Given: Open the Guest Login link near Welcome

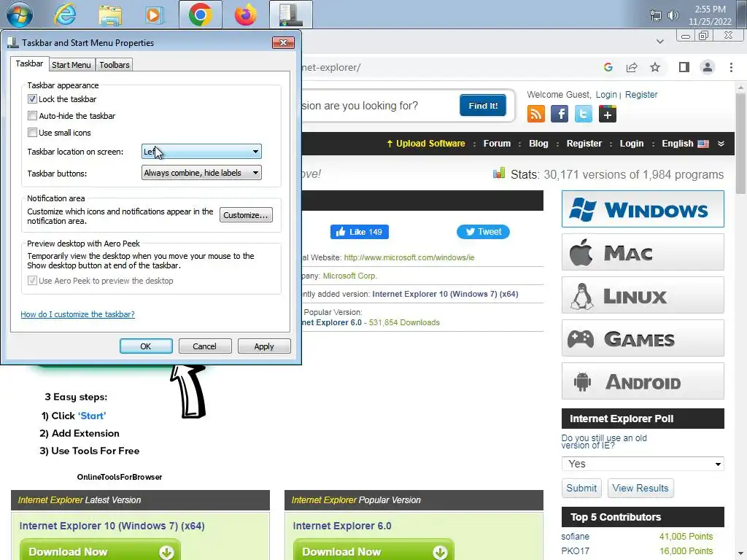Looking at the screenshot, I should 606,95.
